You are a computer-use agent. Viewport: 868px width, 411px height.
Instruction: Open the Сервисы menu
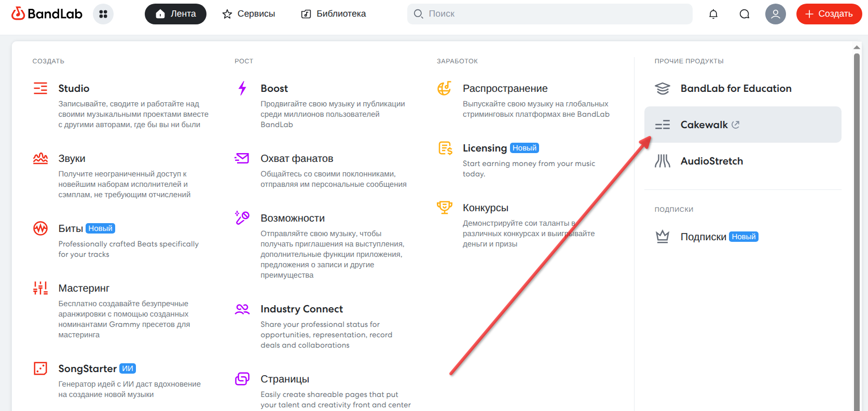click(249, 14)
